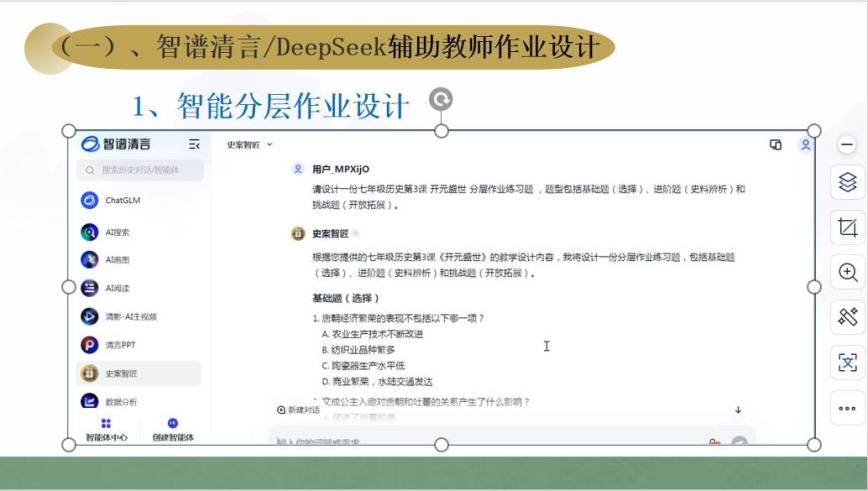The image size is (868, 491).
Task: Click answer option A. 农业生产技术不断改进
Action: pyautogui.click(x=372, y=334)
